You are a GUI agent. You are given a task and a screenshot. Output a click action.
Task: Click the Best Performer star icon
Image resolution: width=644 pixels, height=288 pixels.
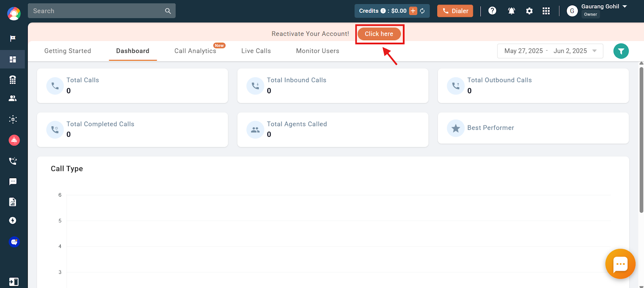456,128
